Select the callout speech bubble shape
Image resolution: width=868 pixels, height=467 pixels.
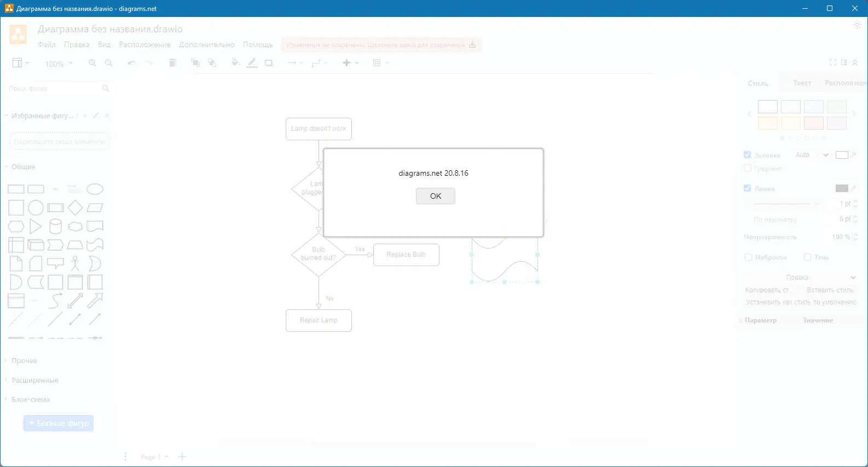(x=55, y=264)
